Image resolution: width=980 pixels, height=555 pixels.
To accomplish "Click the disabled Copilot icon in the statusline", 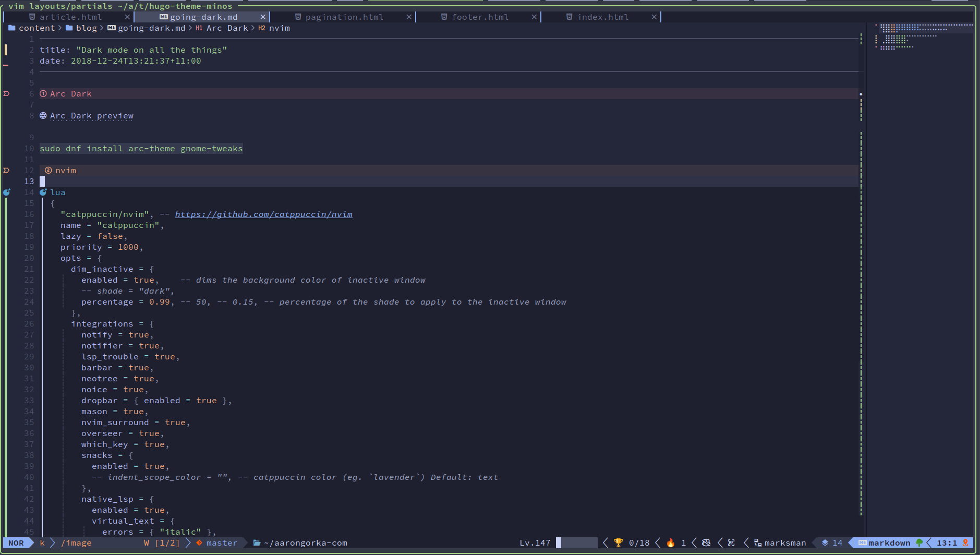I will 706,542.
